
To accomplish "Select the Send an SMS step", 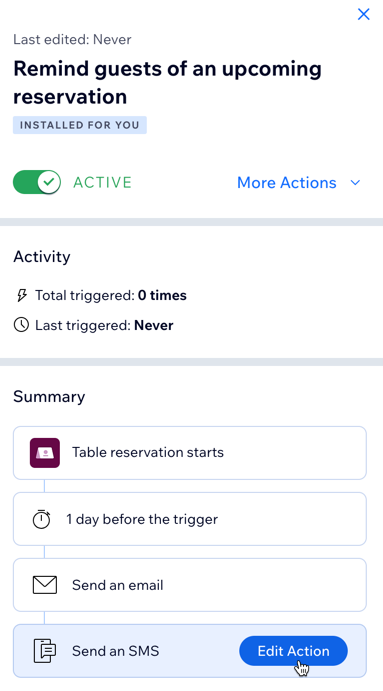I will pos(190,651).
